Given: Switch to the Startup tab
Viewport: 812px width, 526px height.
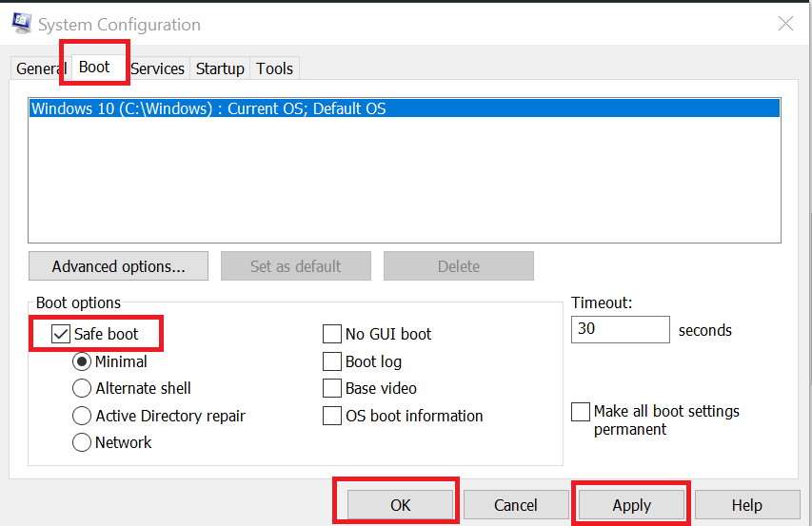Looking at the screenshot, I should (220, 68).
